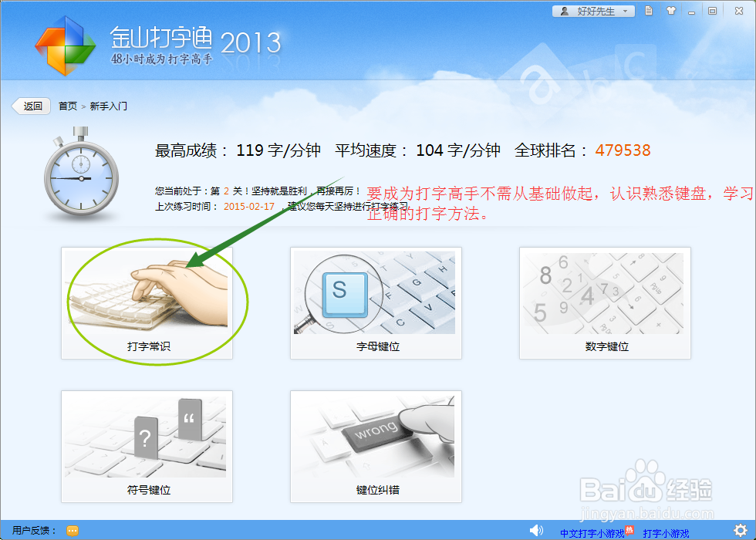756x540 pixels.
Task: Click the last practice date 2015-02-17
Action: pyautogui.click(x=248, y=207)
